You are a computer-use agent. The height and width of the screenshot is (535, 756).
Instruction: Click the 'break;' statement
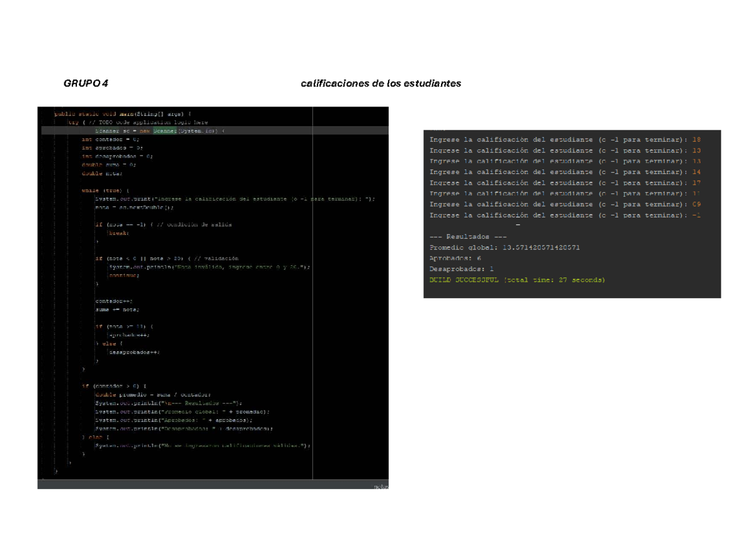119,233
